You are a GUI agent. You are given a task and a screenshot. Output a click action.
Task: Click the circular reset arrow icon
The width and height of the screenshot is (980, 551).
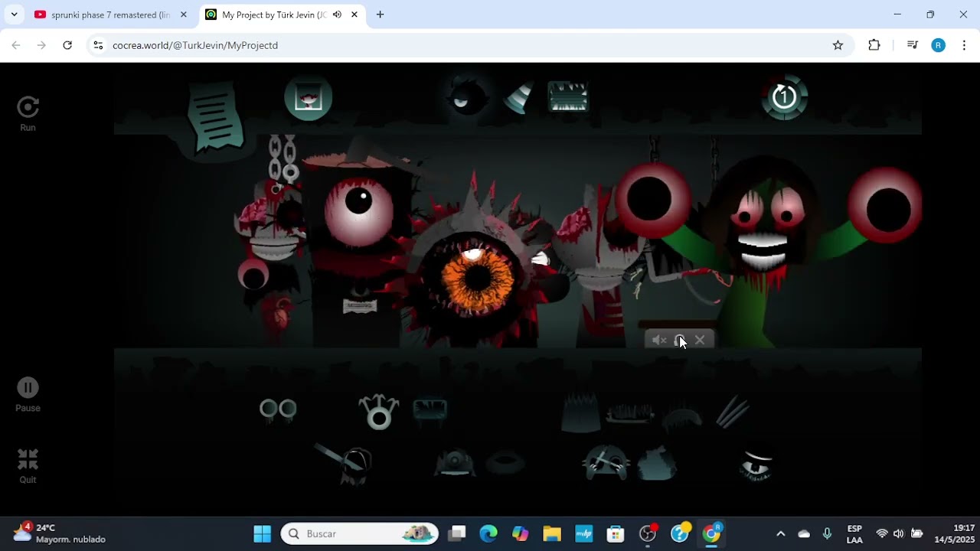(x=784, y=97)
